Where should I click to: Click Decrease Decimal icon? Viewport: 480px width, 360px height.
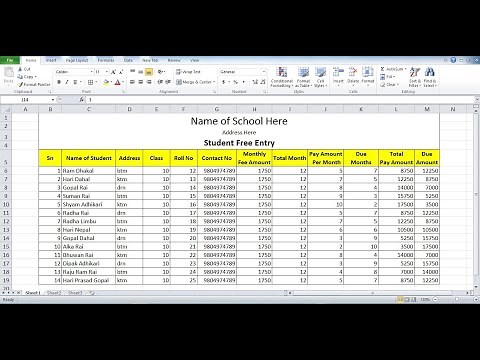tap(263, 82)
